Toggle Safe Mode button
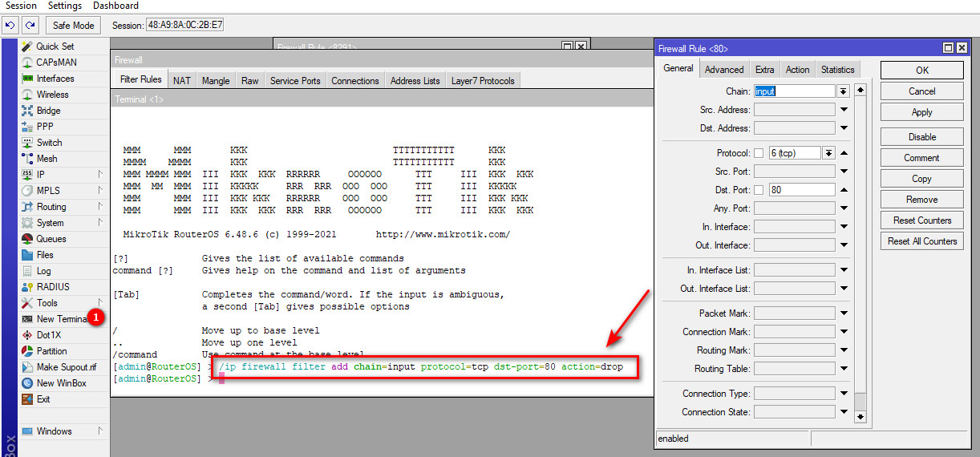 (x=74, y=26)
